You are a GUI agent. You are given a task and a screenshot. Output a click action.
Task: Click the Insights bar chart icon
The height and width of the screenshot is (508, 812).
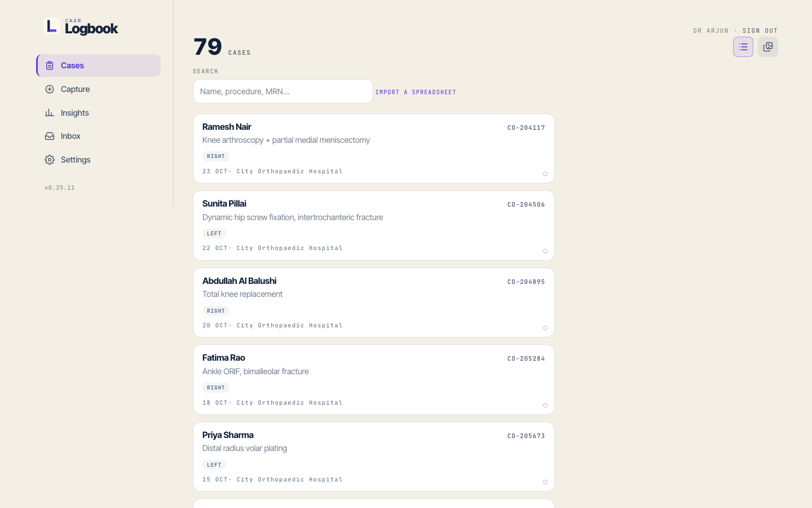pyautogui.click(x=50, y=113)
